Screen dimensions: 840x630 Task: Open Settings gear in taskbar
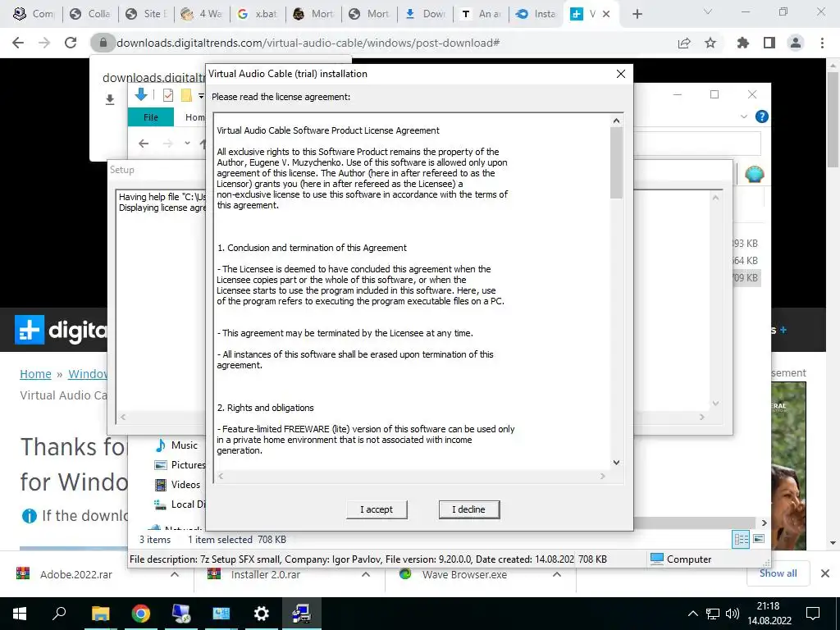coord(262,614)
